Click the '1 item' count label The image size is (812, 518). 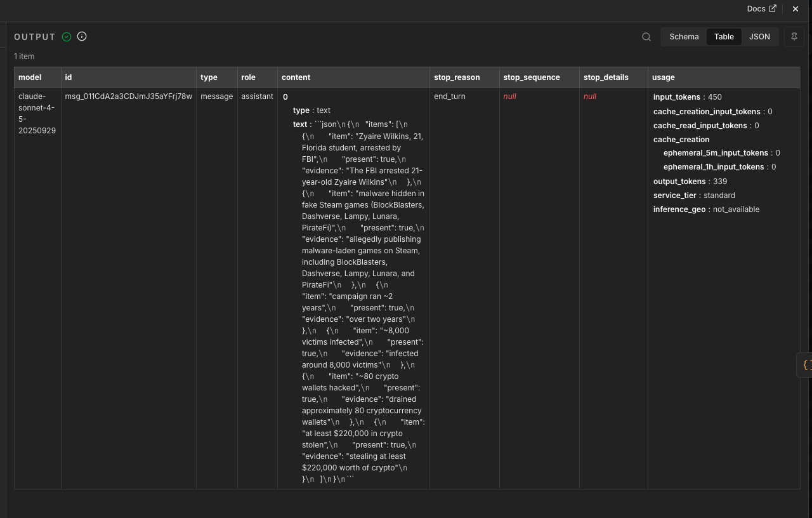(x=24, y=56)
